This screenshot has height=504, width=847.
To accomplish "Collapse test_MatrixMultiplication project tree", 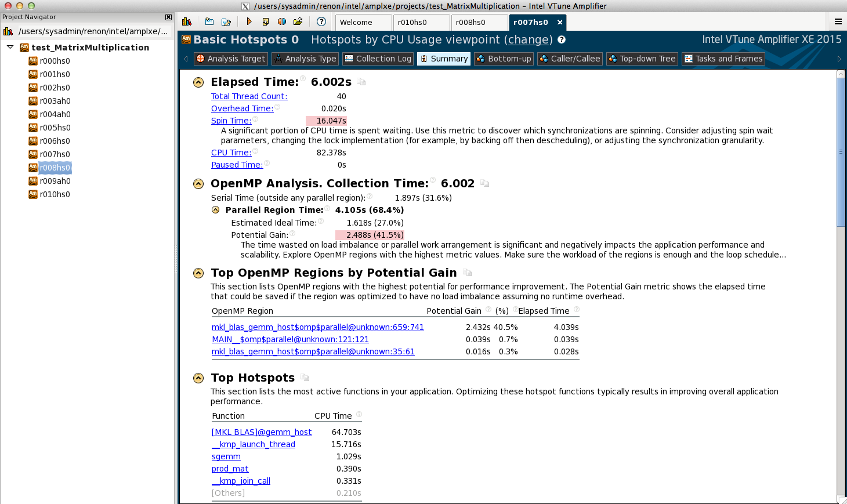I will (10, 47).
